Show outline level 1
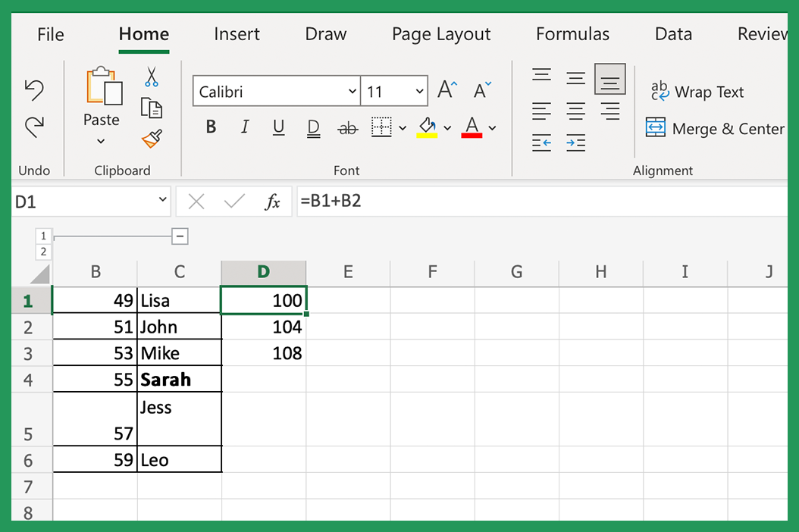 [43, 236]
